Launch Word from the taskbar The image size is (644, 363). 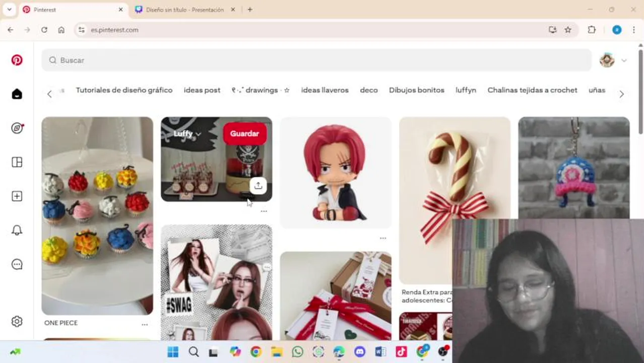[x=380, y=352]
